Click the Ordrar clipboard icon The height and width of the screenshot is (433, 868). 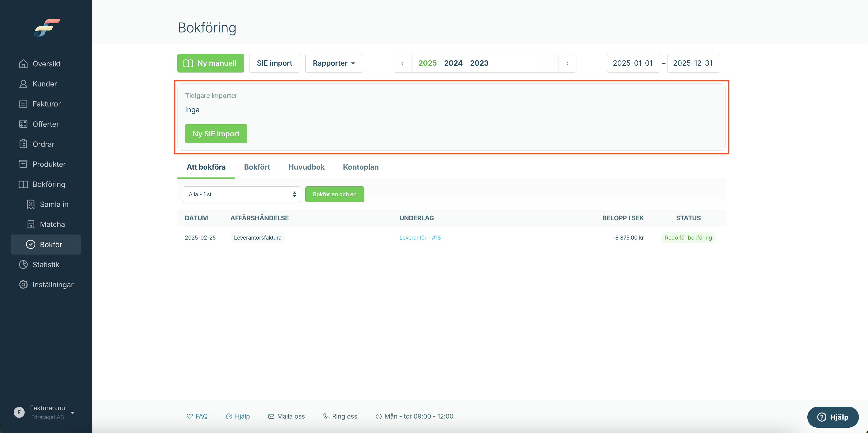pos(23,144)
